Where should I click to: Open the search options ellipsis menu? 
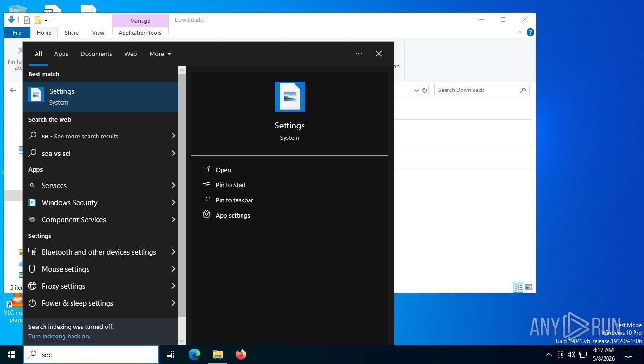pyautogui.click(x=359, y=54)
